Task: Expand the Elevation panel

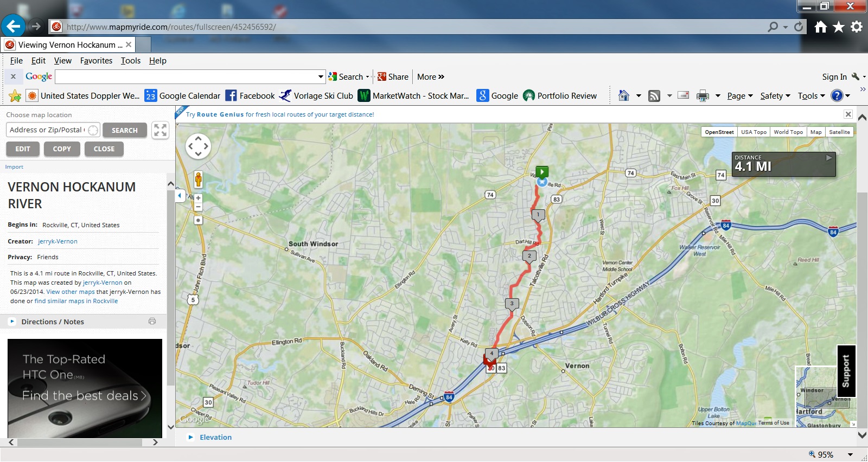Action: (215, 438)
